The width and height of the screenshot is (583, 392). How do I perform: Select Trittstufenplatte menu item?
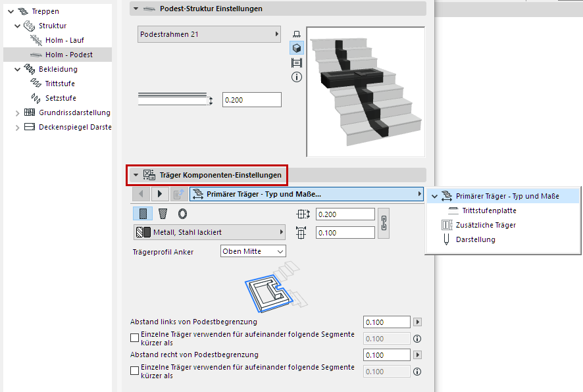(x=503, y=210)
